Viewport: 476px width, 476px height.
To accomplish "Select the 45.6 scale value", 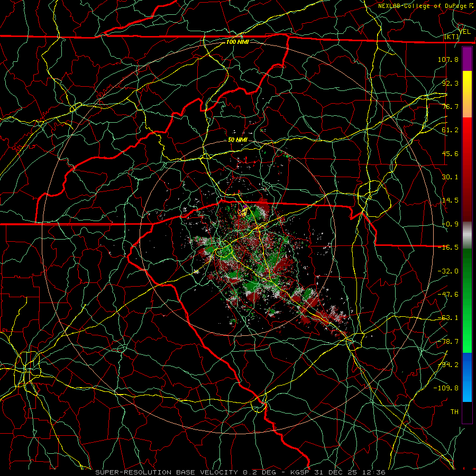I will click(x=451, y=153).
